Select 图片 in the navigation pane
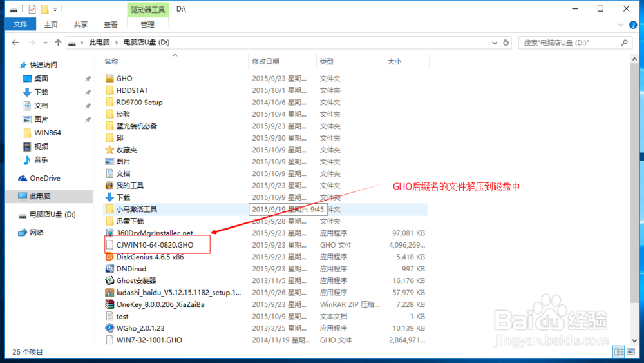 click(x=41, y=119)
